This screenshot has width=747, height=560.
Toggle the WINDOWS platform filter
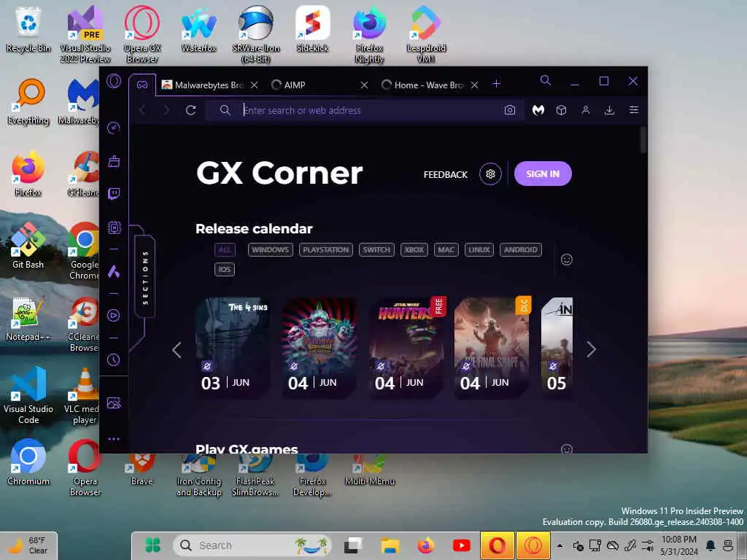tap(270, 249)
